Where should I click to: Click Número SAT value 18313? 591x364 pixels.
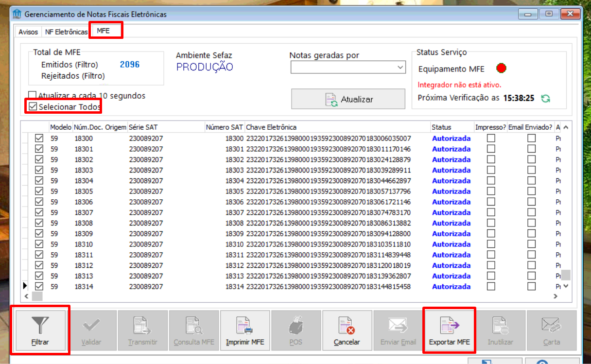[x=235, y=276]
